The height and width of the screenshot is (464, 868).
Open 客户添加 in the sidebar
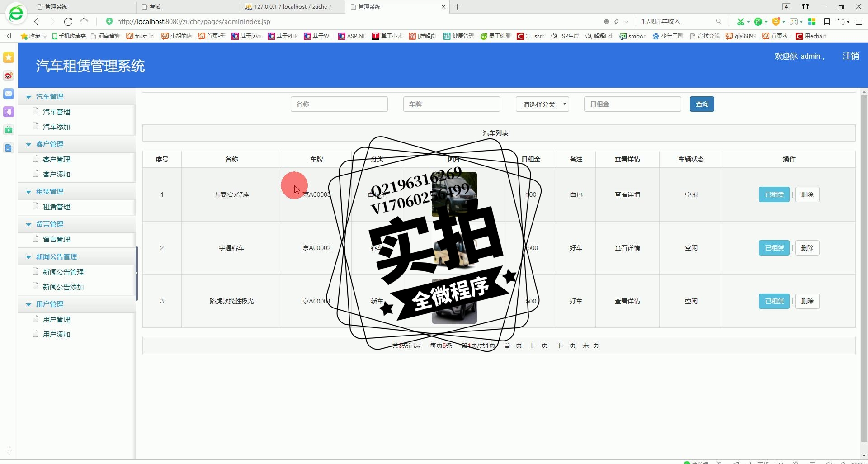(57, 175)
